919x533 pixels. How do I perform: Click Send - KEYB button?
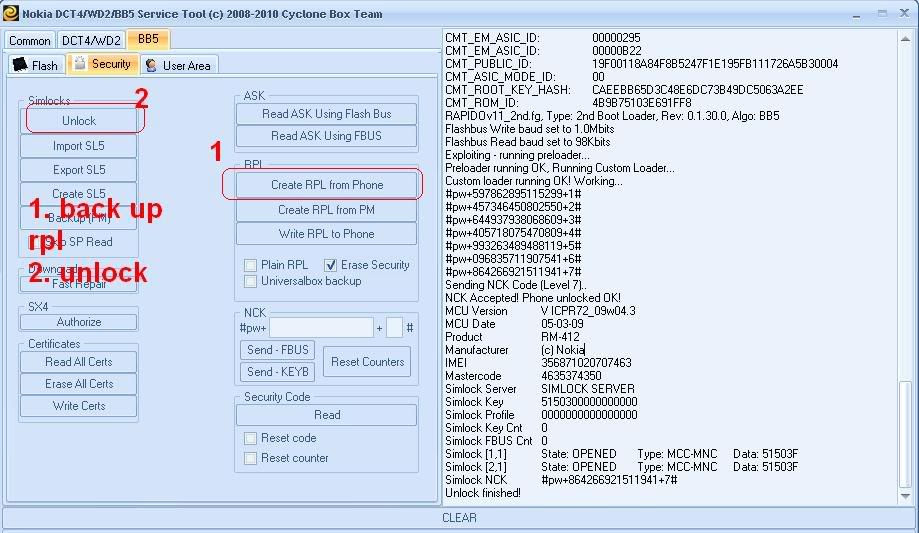pyautogui.click(x=277, y=372)
